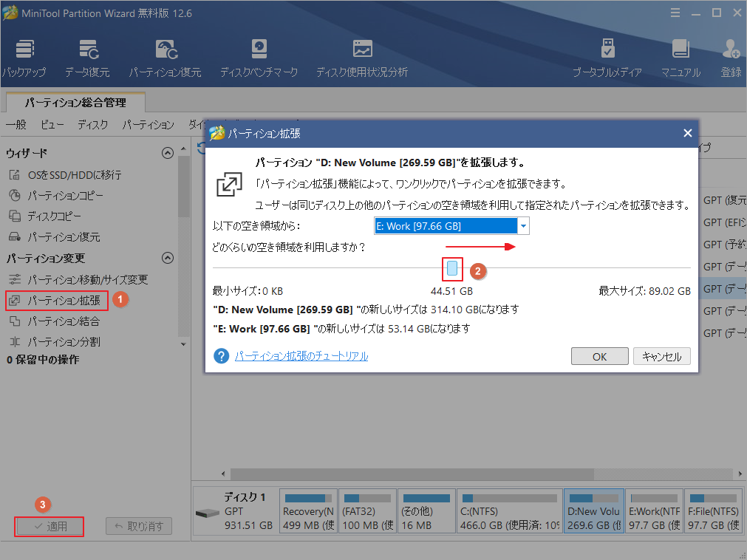The image size is (747, 560).
Task: Click the MiniTool app logo in title bar
Action: point(10,13)
